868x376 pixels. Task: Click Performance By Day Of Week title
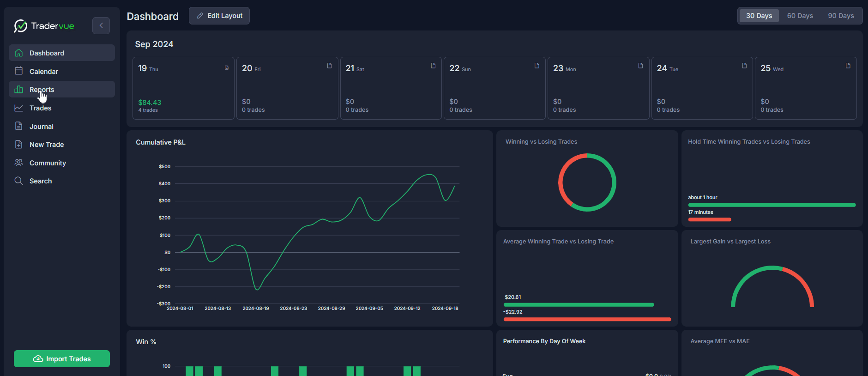pyautogui.click(x=544, y=341)
